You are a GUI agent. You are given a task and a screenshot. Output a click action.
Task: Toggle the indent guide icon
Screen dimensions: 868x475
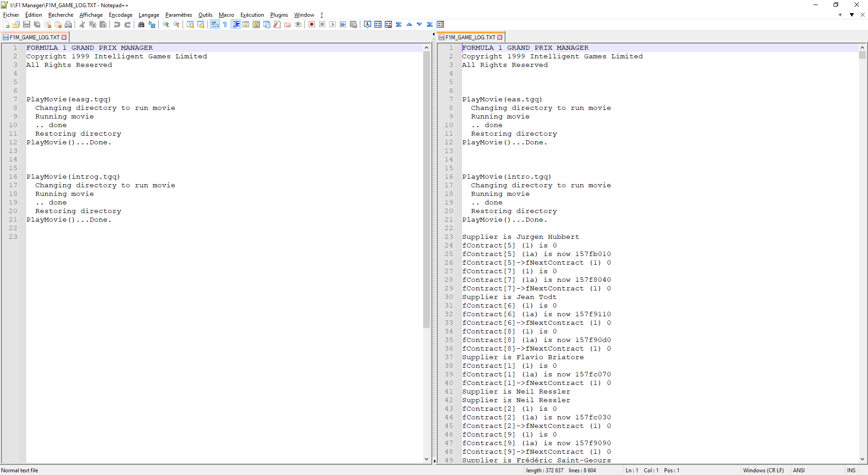(x=236, y=24)
